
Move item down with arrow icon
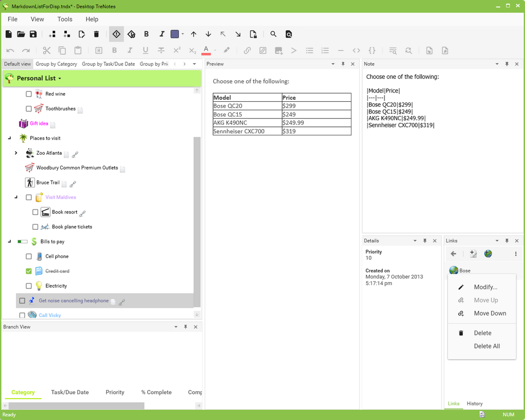(208, 34)
